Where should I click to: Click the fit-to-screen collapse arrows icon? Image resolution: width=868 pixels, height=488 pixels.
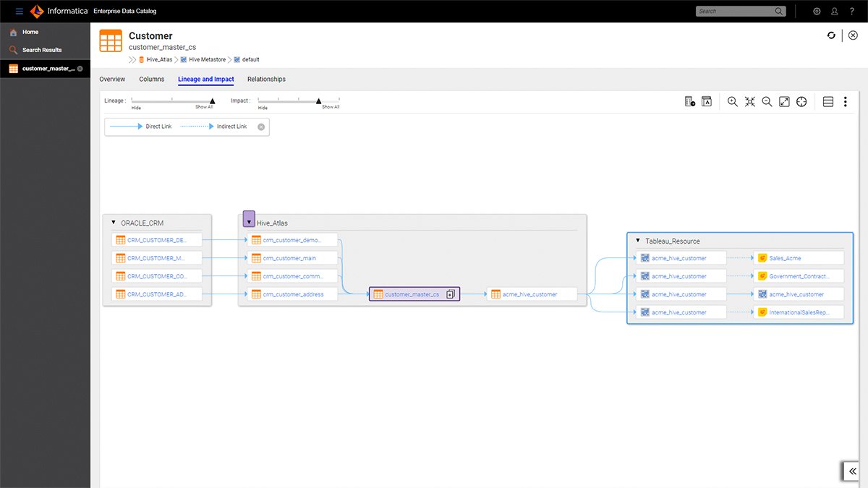pyautogui.click(x=749, y=102)
